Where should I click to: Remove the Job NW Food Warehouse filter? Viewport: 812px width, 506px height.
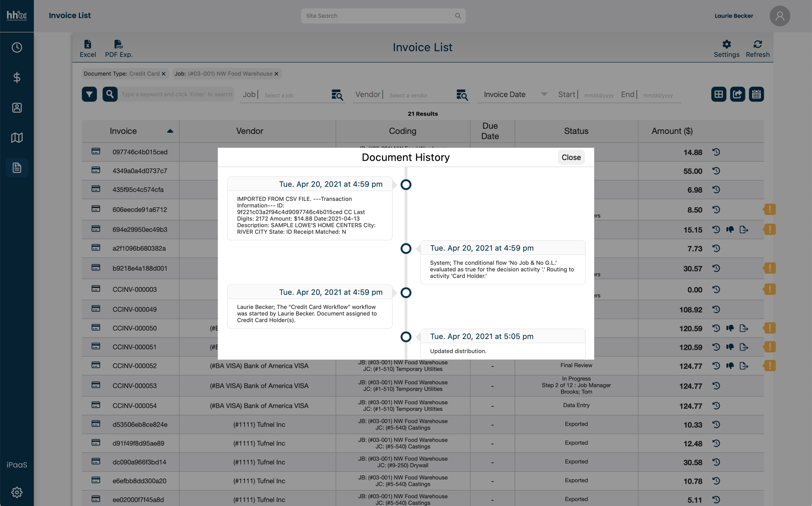(276, 74)
